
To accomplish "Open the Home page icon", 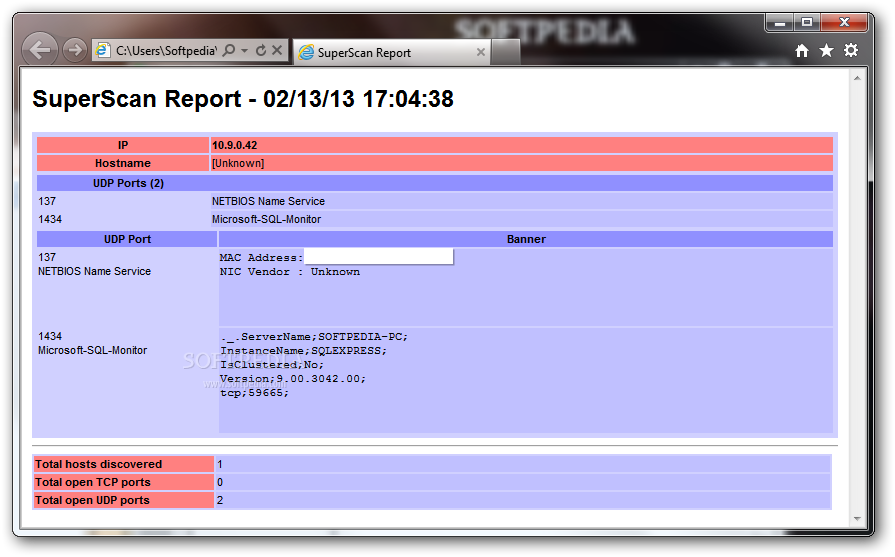I will (x=802, y=51).
